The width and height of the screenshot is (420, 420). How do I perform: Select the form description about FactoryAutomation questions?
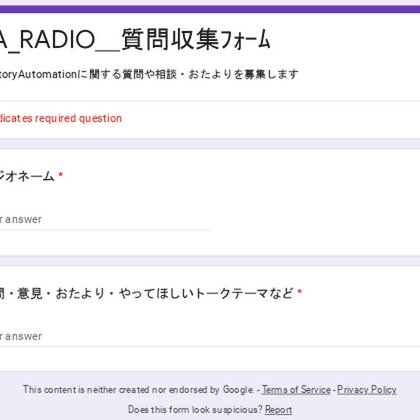coord(149,74)
